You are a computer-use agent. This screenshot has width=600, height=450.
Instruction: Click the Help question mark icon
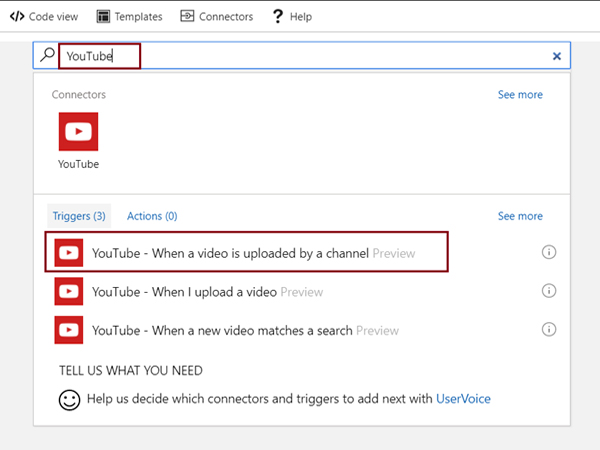tap(278, 16)
